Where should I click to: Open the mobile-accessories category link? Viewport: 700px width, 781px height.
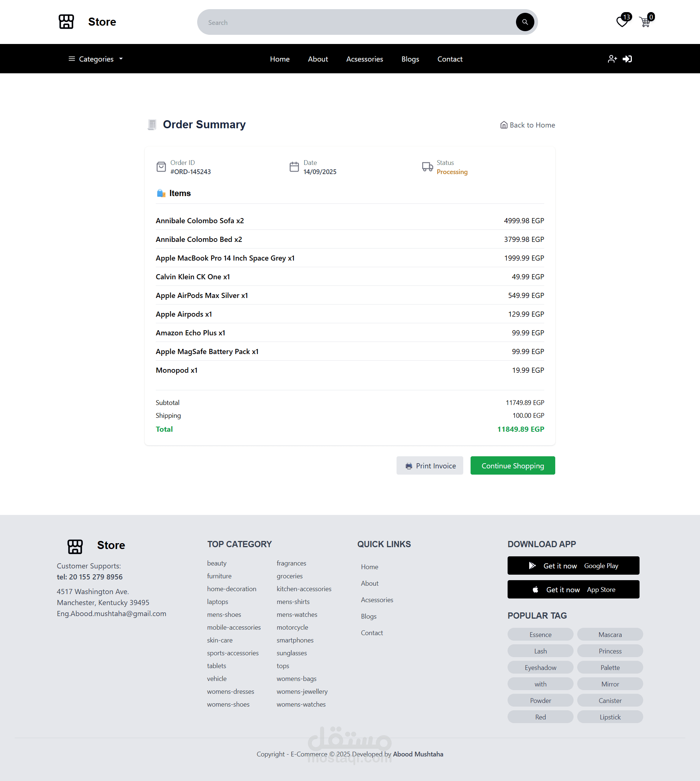[234, 627]
